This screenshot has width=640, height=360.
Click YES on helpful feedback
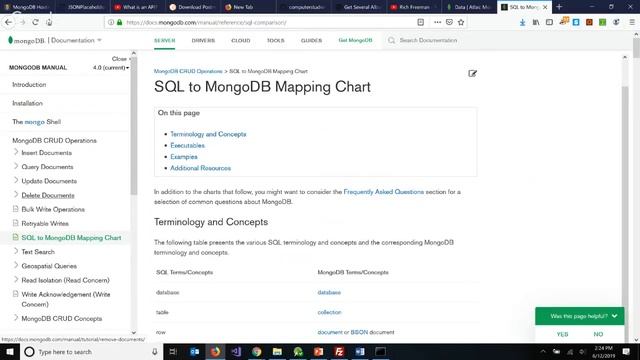point(562,334)
